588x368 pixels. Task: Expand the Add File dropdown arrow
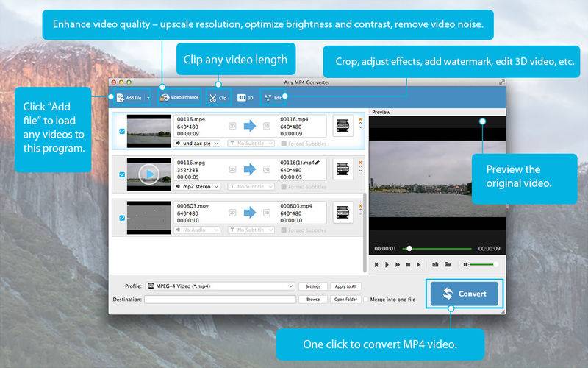(148, 97)
